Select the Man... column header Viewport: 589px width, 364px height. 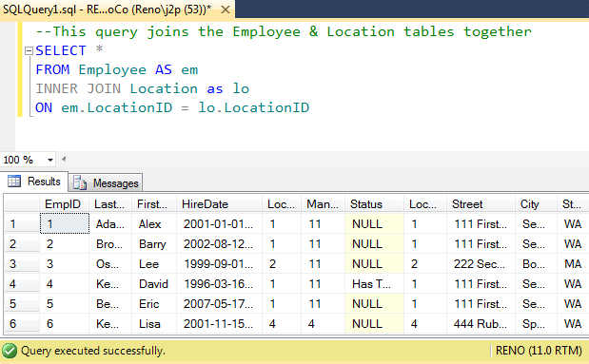324,204
